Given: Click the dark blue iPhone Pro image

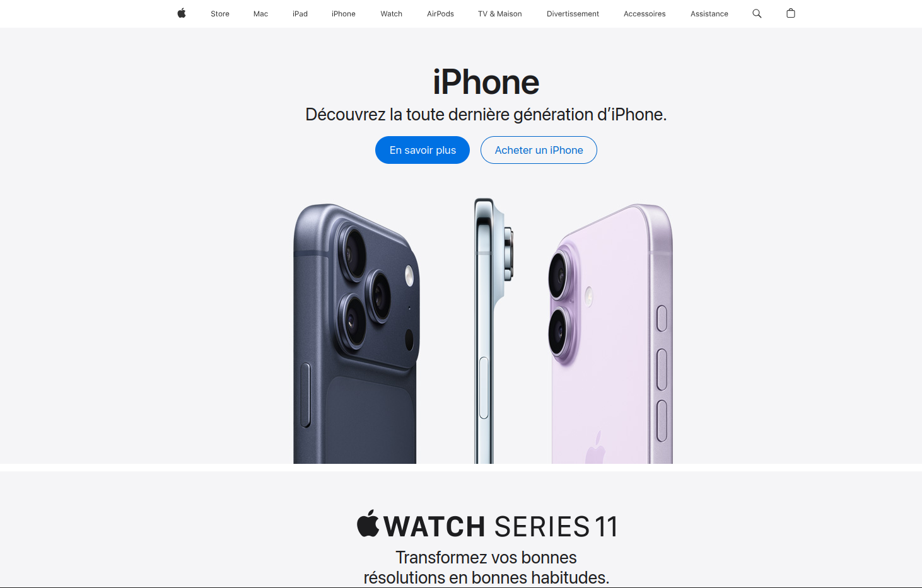Looking at the screenshot, I should click(356, 334).
